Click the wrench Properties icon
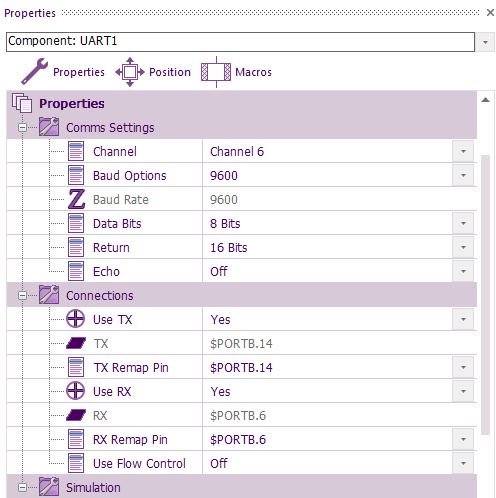Viewport: 496px width, 498px height. (x=34, y=71)
